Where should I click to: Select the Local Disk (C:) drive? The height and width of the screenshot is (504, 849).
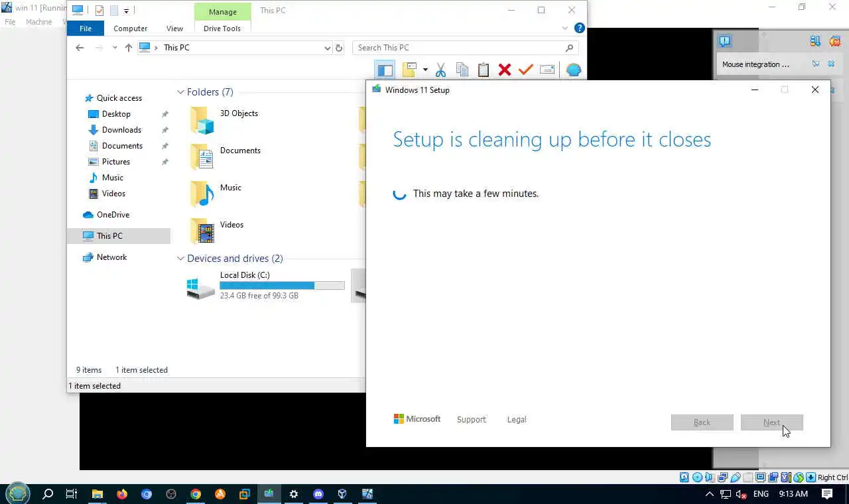coord(266,285)
